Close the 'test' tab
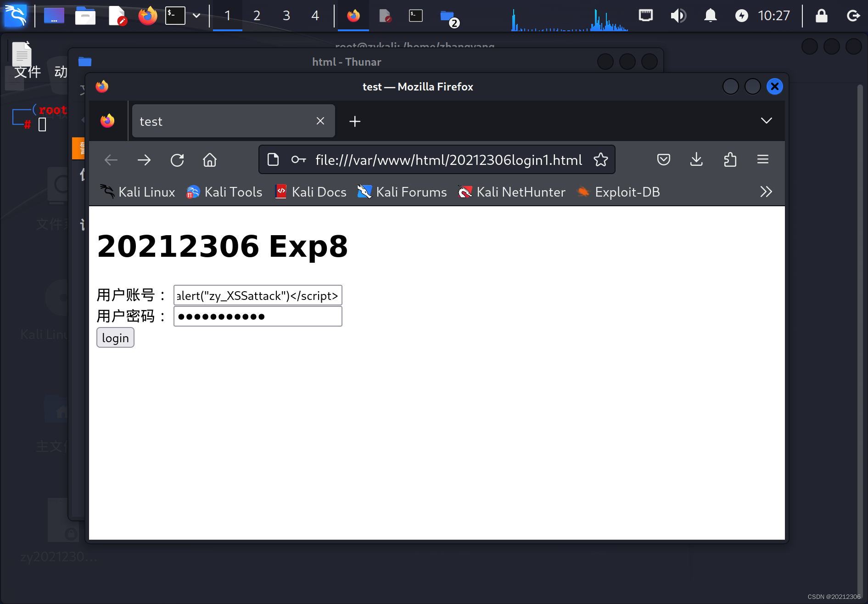Image resolution: width=868 pixels, height=604 pixels. [320, 121]
